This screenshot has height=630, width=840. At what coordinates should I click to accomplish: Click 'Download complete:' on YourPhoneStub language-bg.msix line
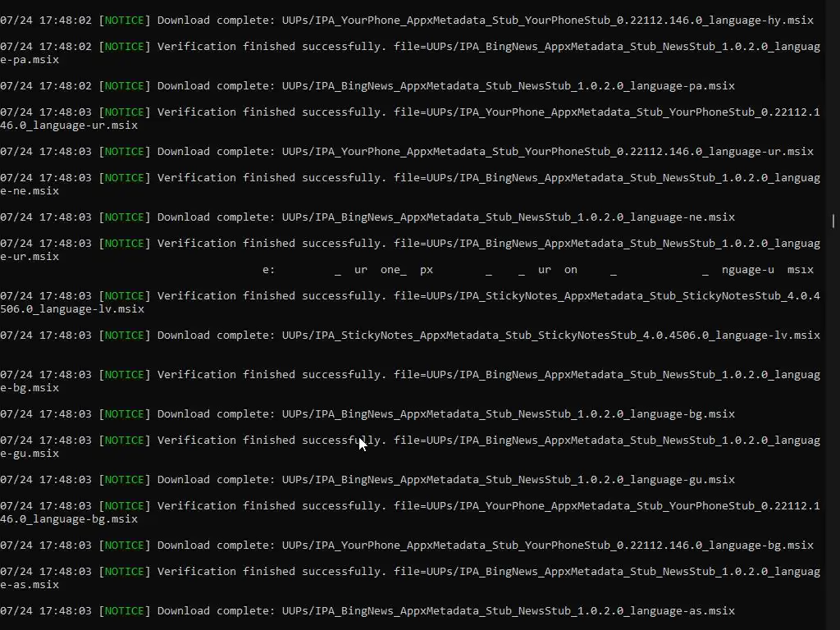point(216,546)
